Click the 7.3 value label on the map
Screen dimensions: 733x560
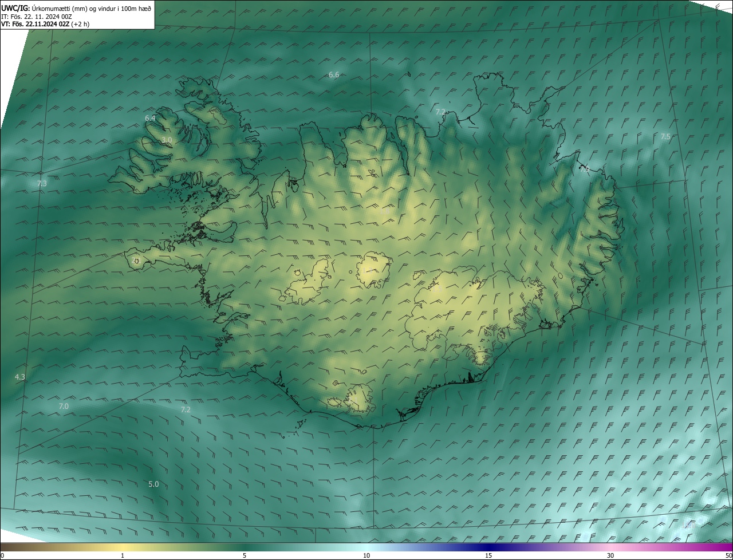click(42, 183)
